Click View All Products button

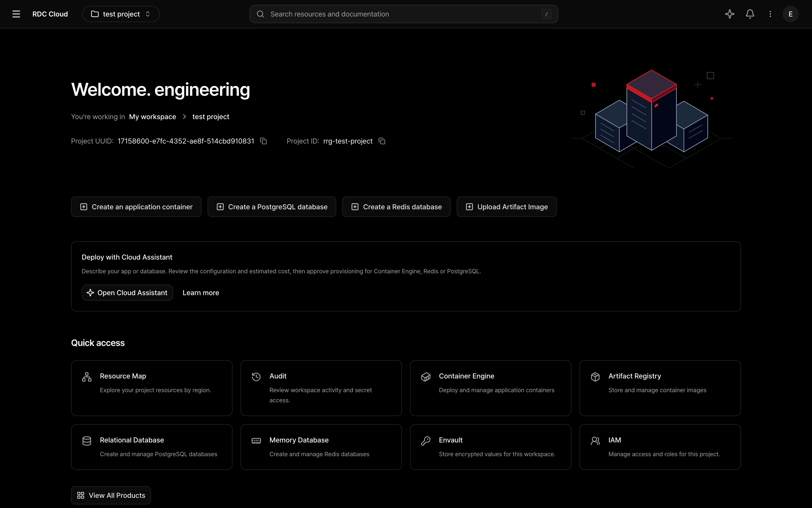coord(111,495)
